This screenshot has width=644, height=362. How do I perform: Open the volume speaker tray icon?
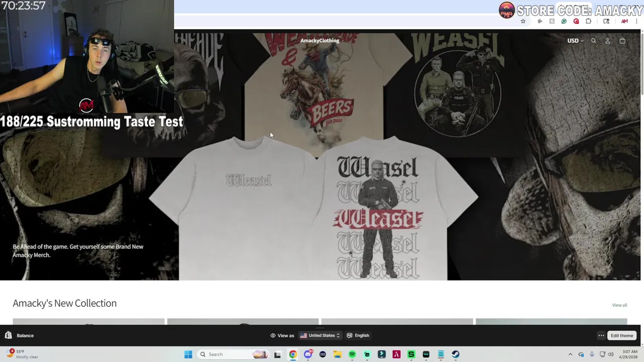(x=611, y=354)
